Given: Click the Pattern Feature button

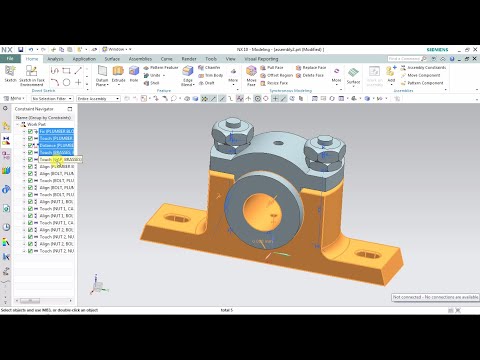Looking at the screenshot, I should coord(161,68).
